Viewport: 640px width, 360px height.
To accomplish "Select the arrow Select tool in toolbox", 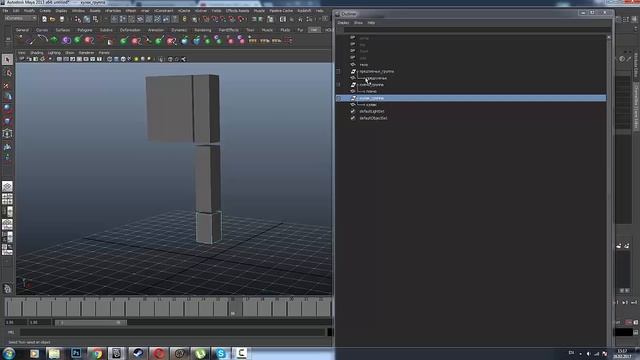I will tap(7, 60).
